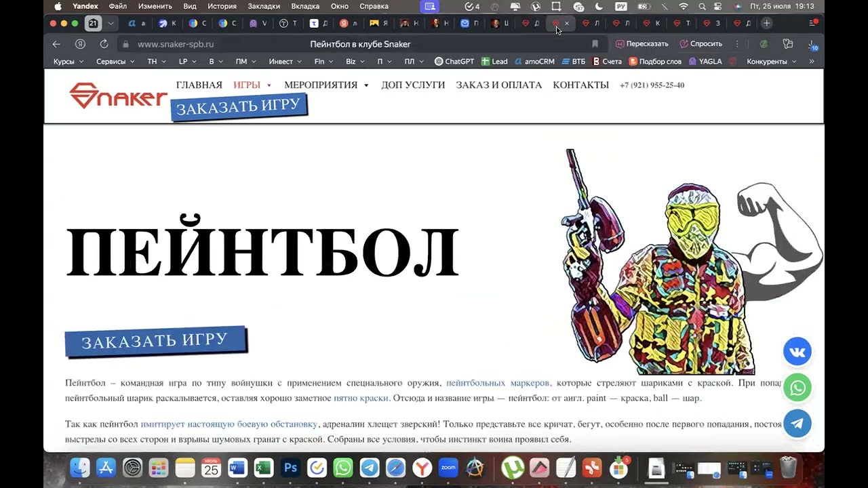Open the App Store in the Dock

tap(106, 468)
